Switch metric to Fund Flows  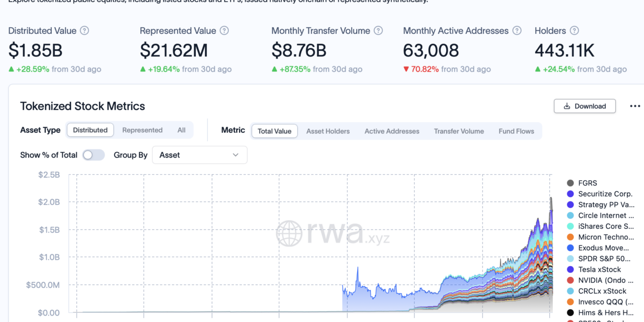point(516,131)
